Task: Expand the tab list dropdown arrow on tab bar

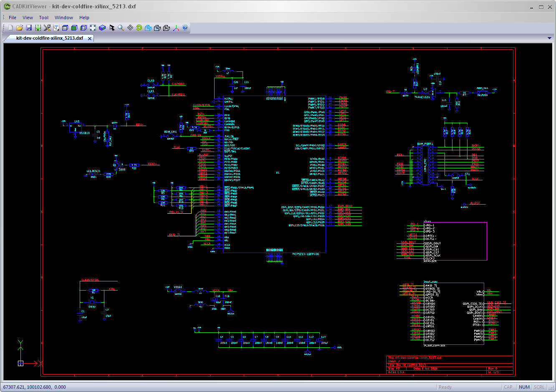Action: click(550, 38)
